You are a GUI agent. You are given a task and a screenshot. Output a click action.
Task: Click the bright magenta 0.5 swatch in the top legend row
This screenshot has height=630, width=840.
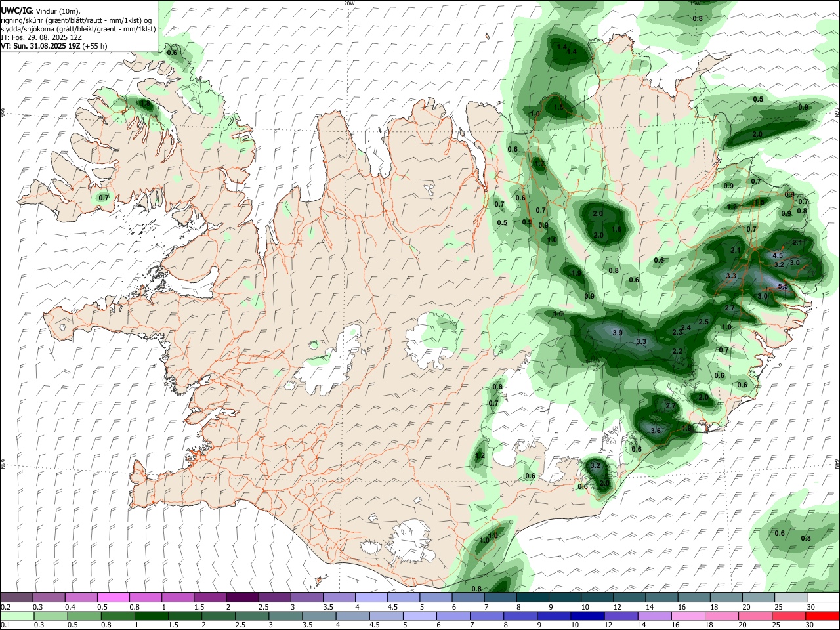[113, 597]
